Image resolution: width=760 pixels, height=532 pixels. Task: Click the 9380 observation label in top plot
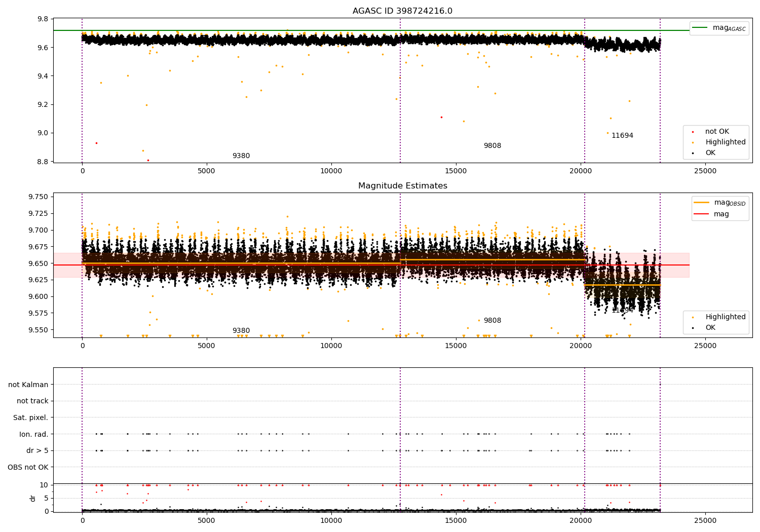point(241,156)
